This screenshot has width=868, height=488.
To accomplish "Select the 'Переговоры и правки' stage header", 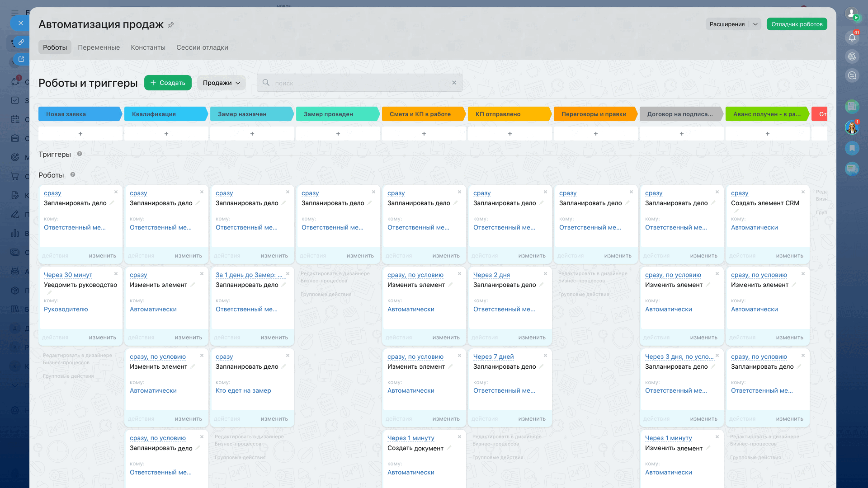I will click(x=595, y=114).
